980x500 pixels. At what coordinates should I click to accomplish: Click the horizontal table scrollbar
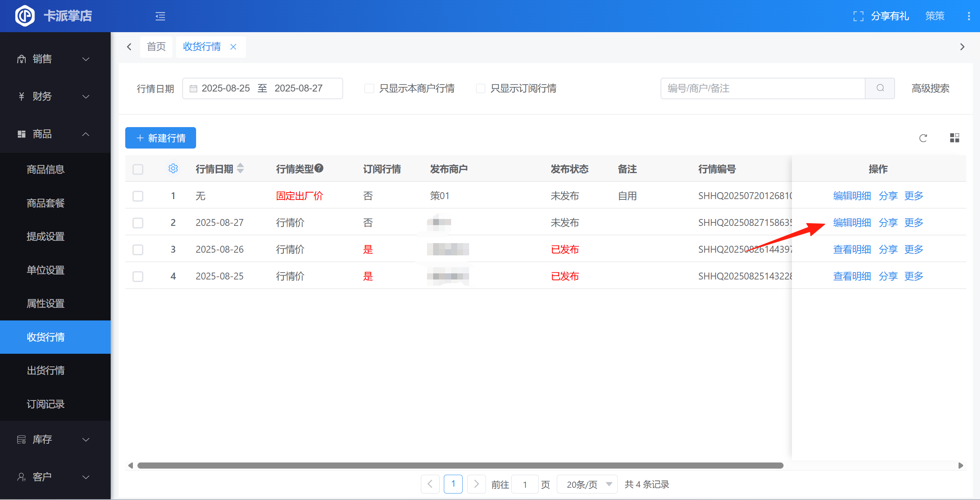point(460,466)
